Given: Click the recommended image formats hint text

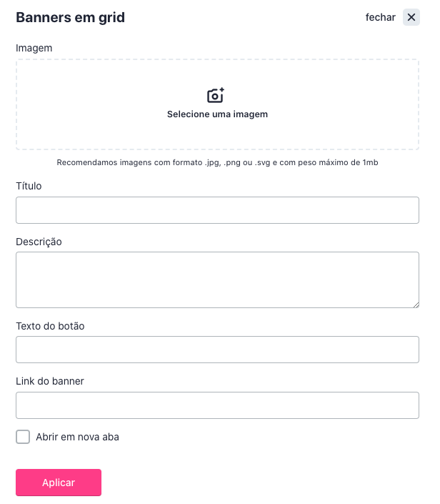Looking at the screenshot, I should 217,162.
